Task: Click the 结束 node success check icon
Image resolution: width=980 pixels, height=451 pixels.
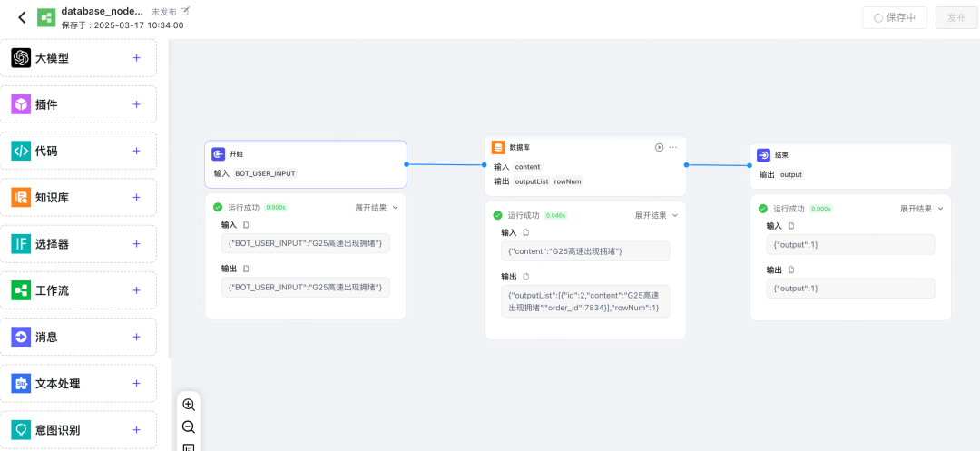Action: (x=762, y=209)
